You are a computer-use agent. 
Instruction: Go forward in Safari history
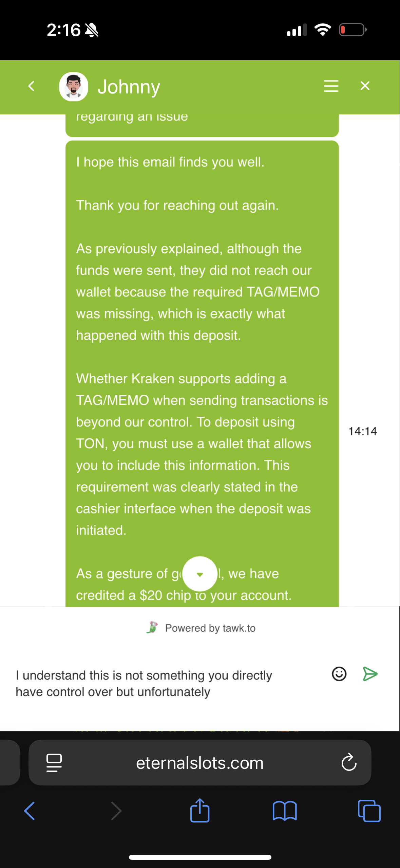[116, 811]
